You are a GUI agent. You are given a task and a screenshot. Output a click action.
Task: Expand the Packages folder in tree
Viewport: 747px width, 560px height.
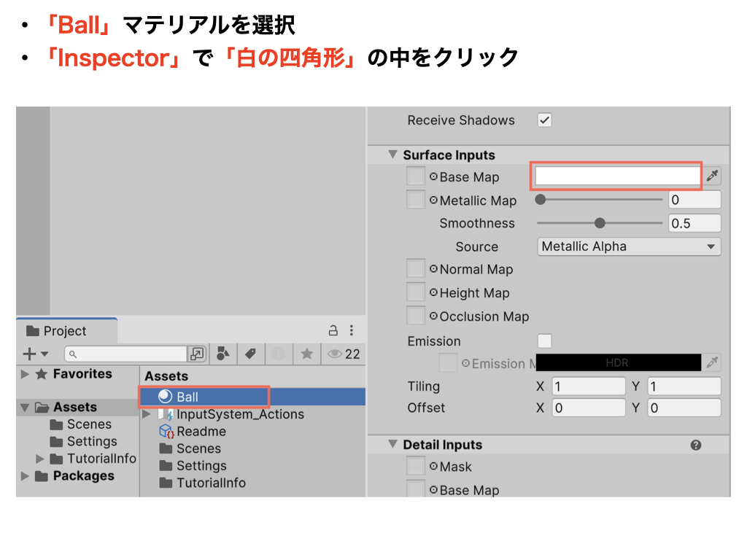coord(26,476)
